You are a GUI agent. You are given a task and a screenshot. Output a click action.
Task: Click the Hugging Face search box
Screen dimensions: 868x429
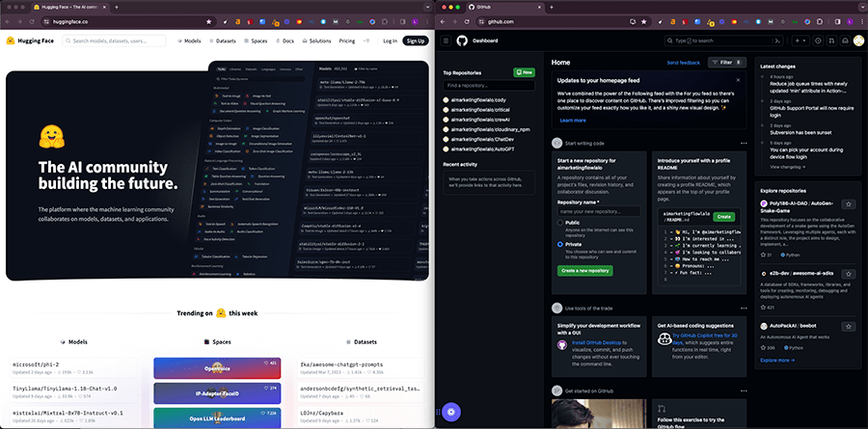[114, 40]
